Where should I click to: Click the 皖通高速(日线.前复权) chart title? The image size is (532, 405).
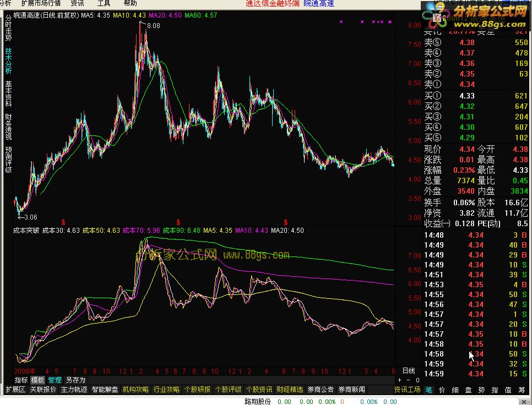[x=46, y=15]
